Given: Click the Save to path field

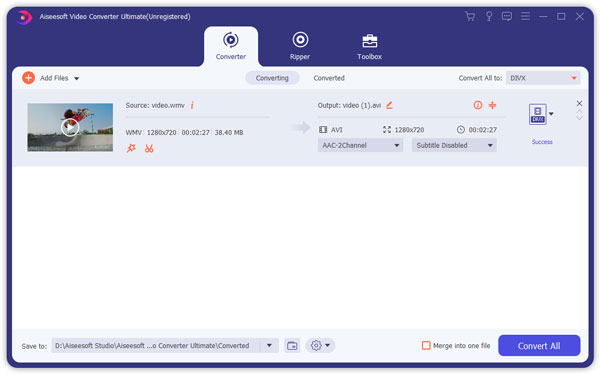Looking at the screenshot, I should [157, 346].
